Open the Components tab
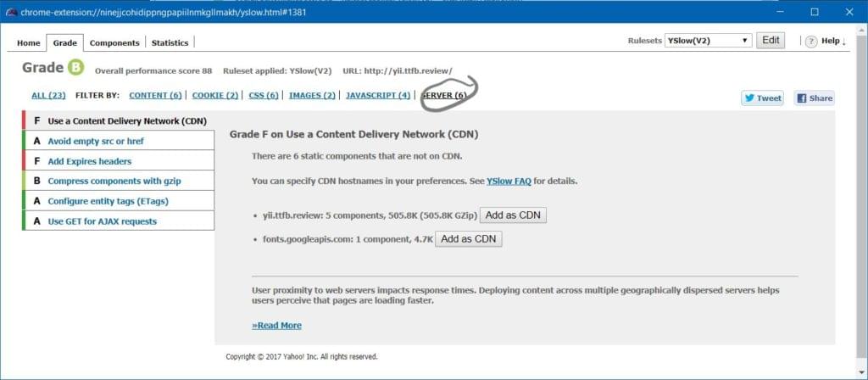868x380 pixels. pos(114,42)
